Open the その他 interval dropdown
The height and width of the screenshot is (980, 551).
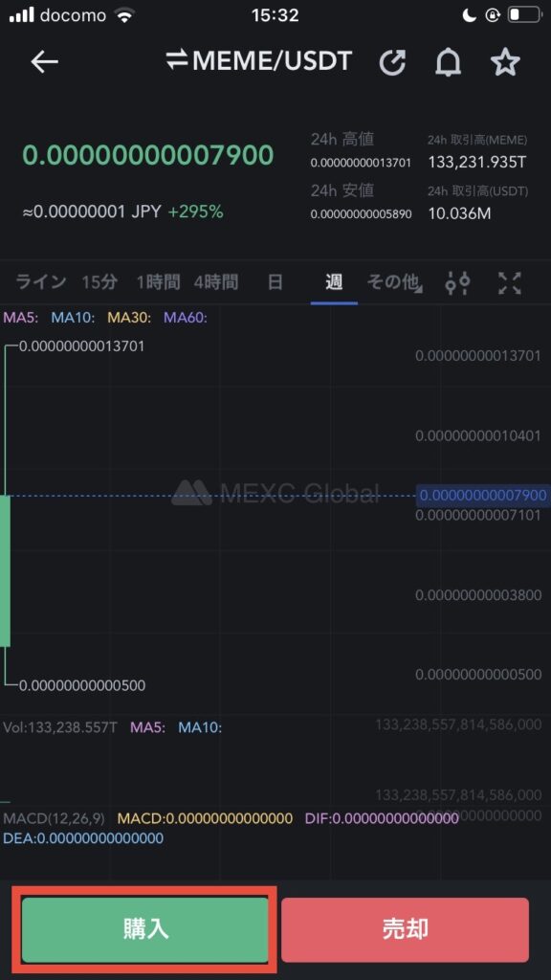(x=394, y=282)
